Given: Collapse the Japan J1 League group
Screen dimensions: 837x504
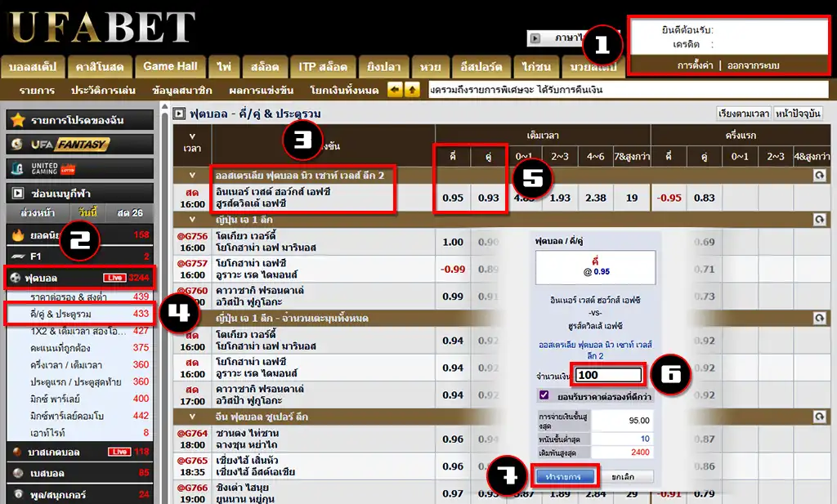Looking at the screenshot, I should [192, 220].
